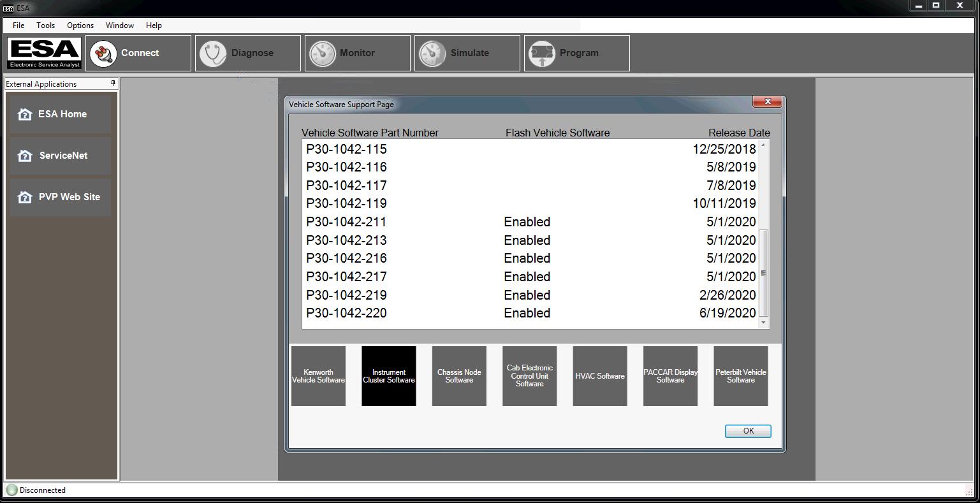This screenshot has height=503, width=980.
Task: Click the ServiceNet house icon
Action: 25,156
